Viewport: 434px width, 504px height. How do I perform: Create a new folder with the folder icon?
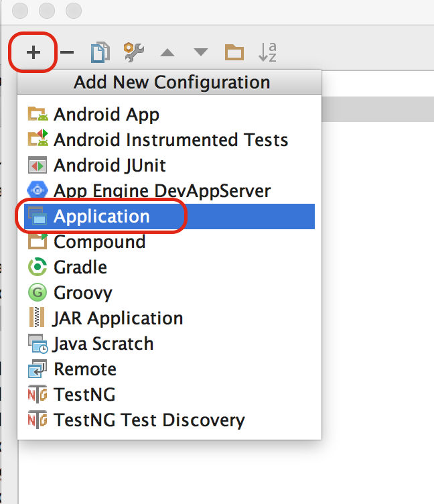pos(234,52)
